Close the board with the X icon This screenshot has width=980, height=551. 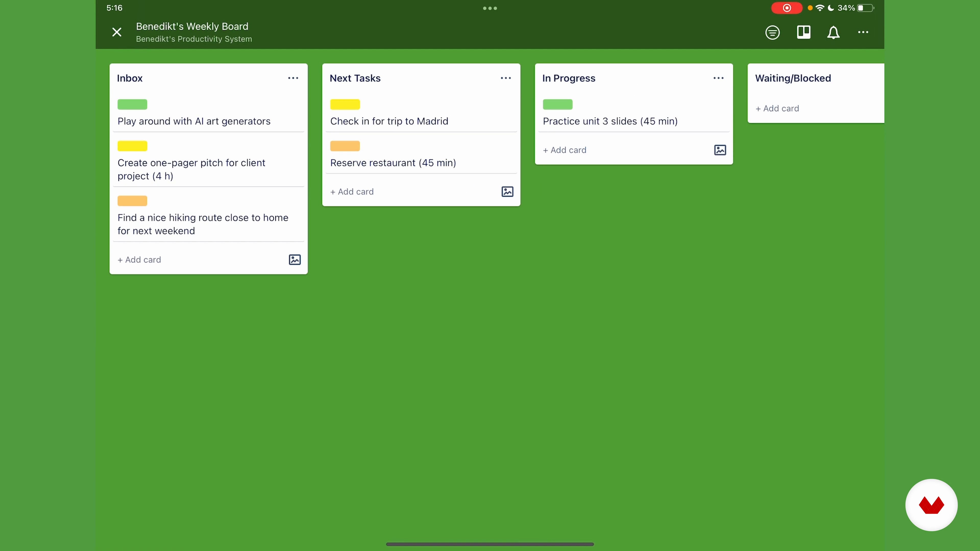117,32
